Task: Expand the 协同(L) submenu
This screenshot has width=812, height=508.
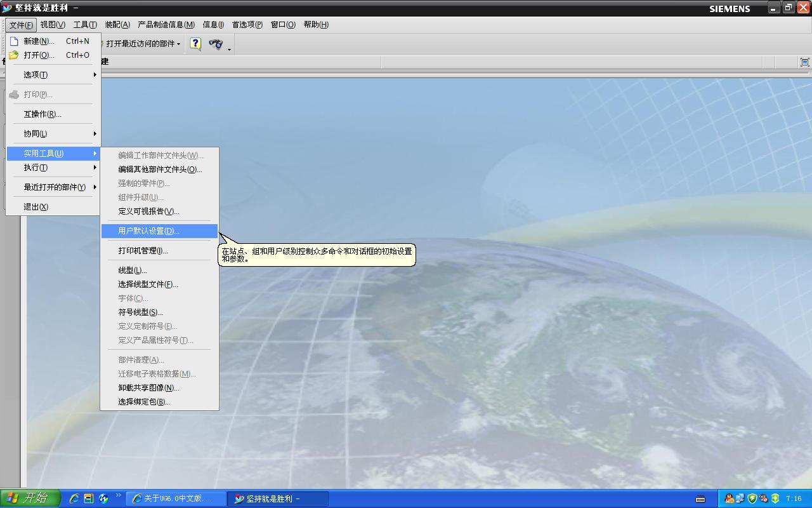Action: 53,133
